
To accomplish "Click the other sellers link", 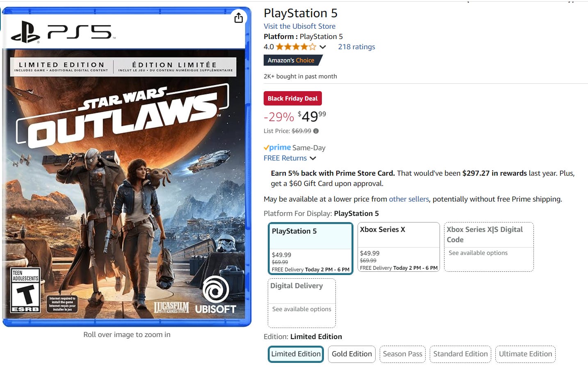I will pyautogui.click(x=409, y=199).
